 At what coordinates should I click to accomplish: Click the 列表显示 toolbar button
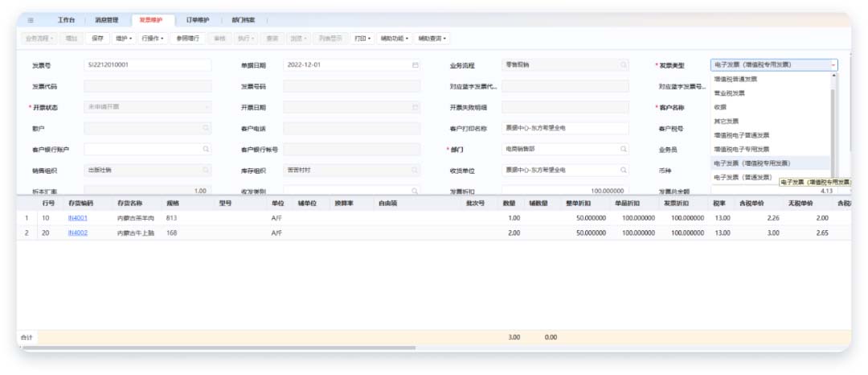tap(330, 39)
